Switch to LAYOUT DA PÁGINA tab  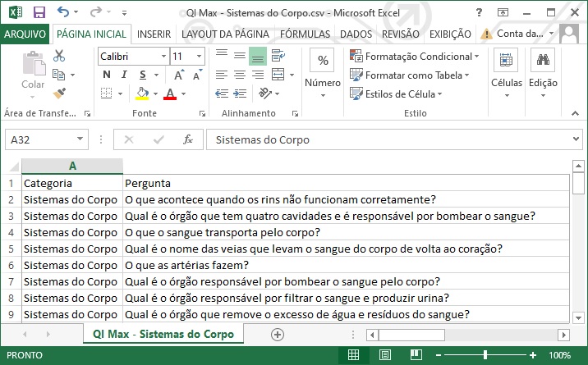click(x=225, y=34)
